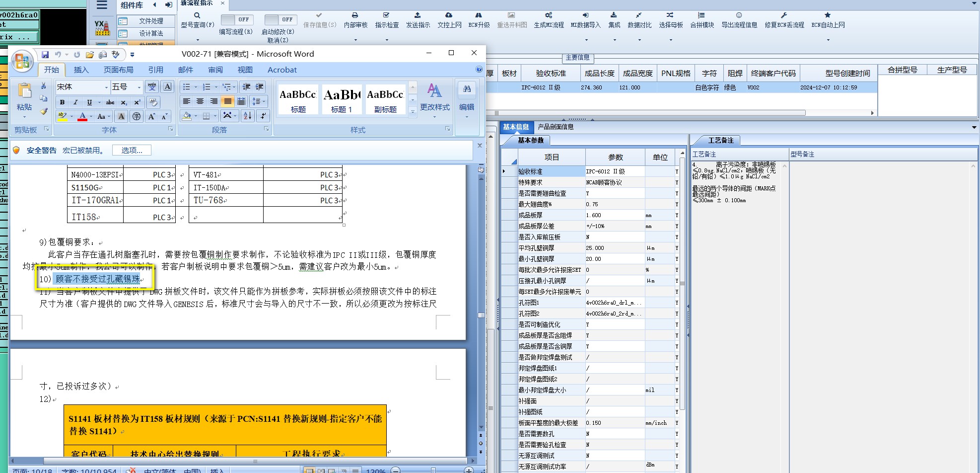Click the Justify alignment button

coord(227,101)
